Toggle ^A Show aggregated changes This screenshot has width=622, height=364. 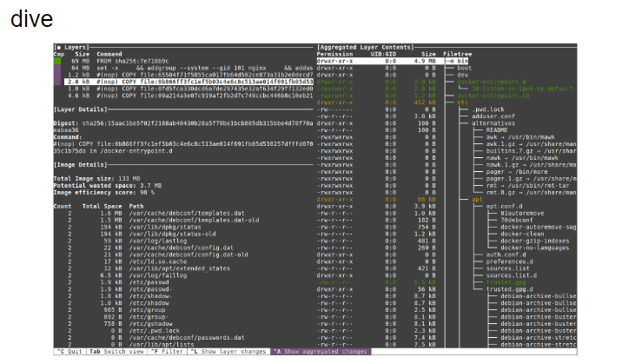pyautogui.click(x=320, y=351)
